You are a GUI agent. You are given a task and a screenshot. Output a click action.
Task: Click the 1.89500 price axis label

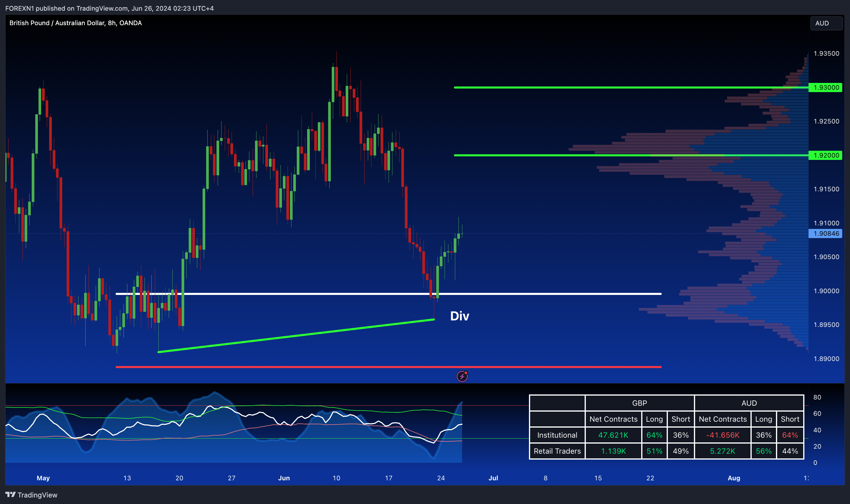[826, 325]
